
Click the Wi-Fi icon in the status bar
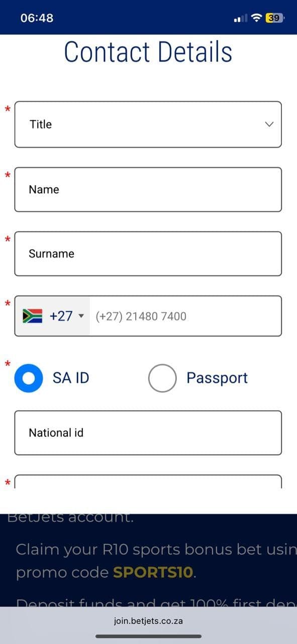click(x=255, y=17)
